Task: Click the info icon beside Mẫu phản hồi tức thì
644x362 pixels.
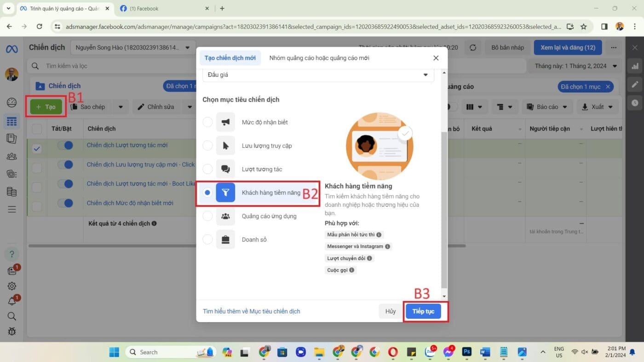Action: coord(379,235)
